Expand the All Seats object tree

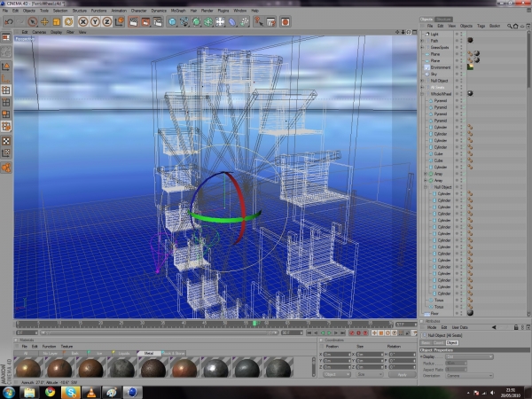pyautogui.click(x=422, y=87)
